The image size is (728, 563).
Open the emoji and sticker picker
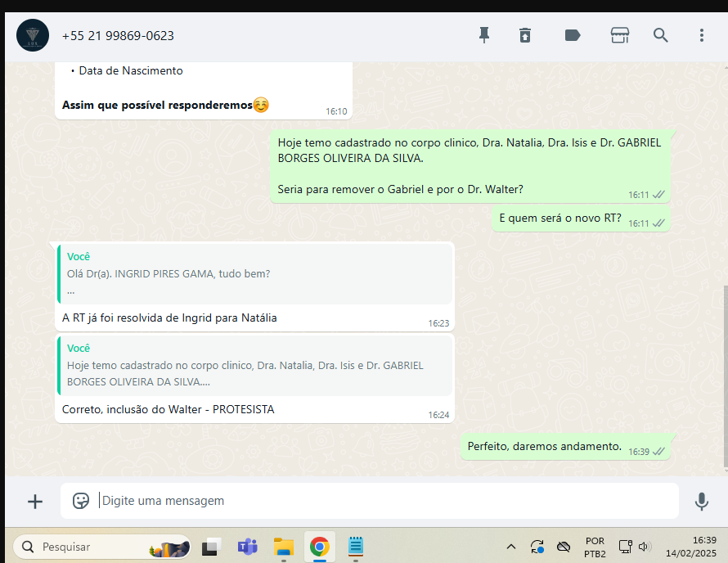pyautogui.click(x=81, y=501)
